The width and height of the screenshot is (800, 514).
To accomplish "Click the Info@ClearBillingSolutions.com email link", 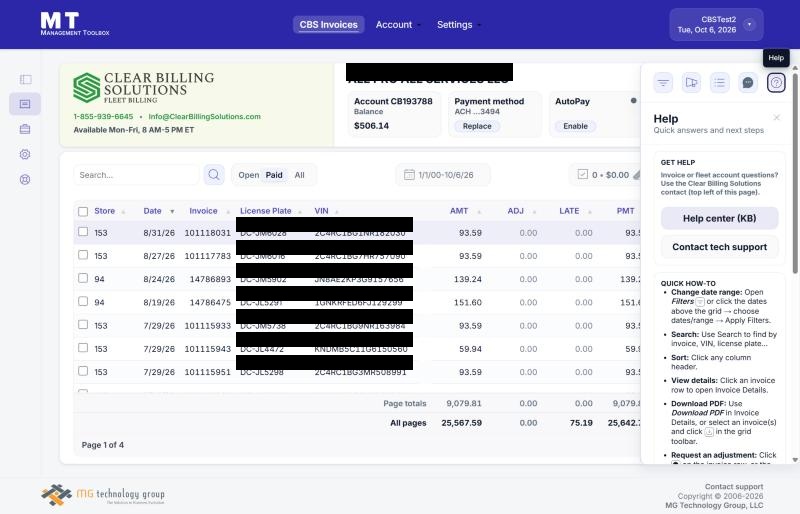I will (205, 116).
